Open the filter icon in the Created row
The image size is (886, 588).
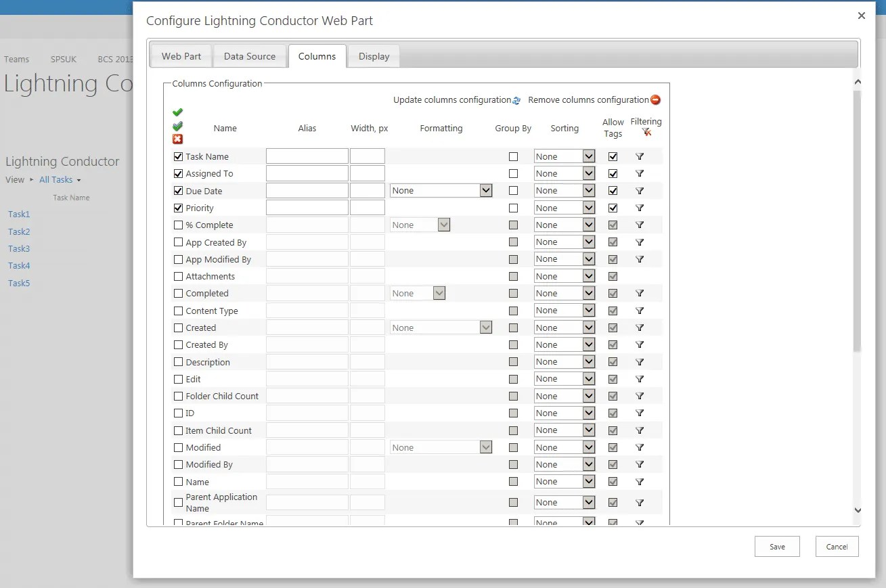tap(640, 327)
